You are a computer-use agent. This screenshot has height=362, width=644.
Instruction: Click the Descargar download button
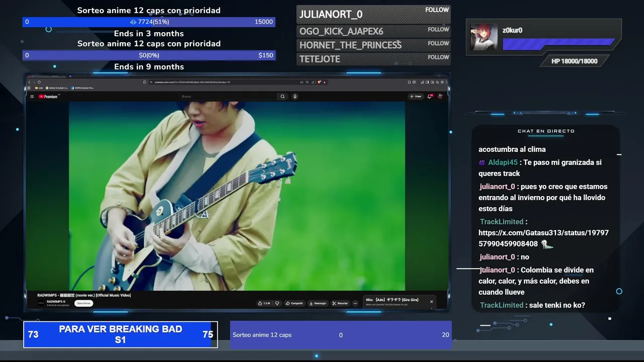[318, 303]
